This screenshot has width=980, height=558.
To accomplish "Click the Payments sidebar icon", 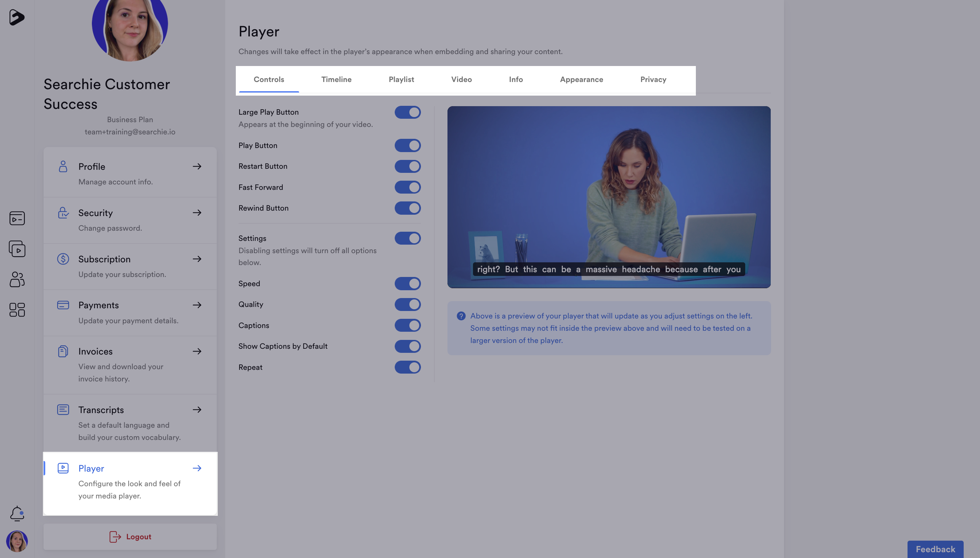I will pyautogui.click(x=62, y=305).
